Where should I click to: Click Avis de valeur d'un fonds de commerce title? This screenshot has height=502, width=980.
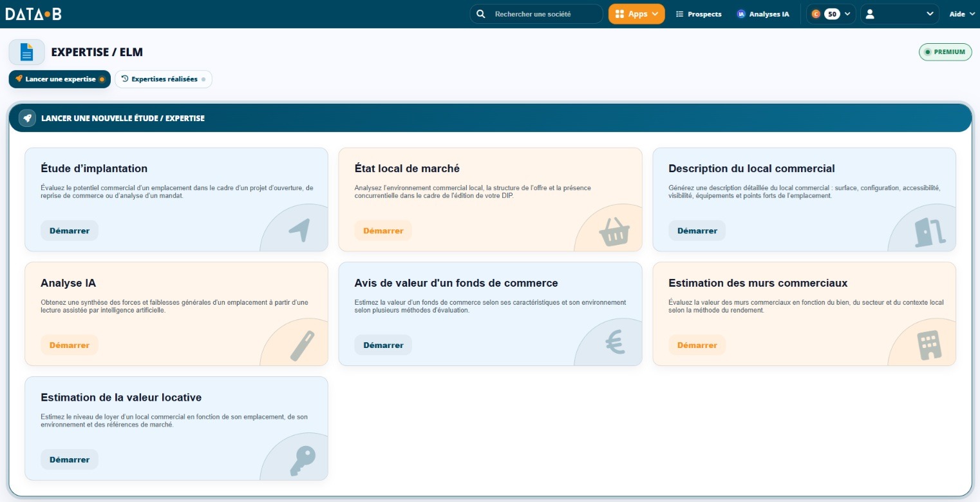457,283
